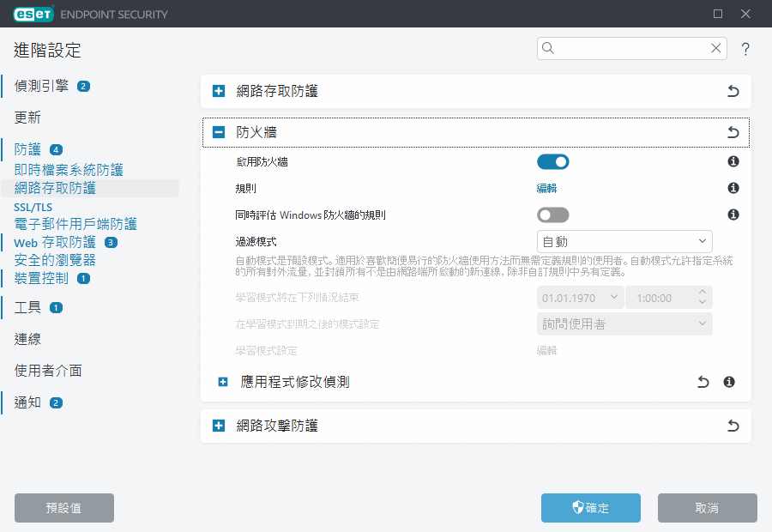The image size is (772, 532).
Task: Confirm with the 確定 button
Action: click(591, 508)
